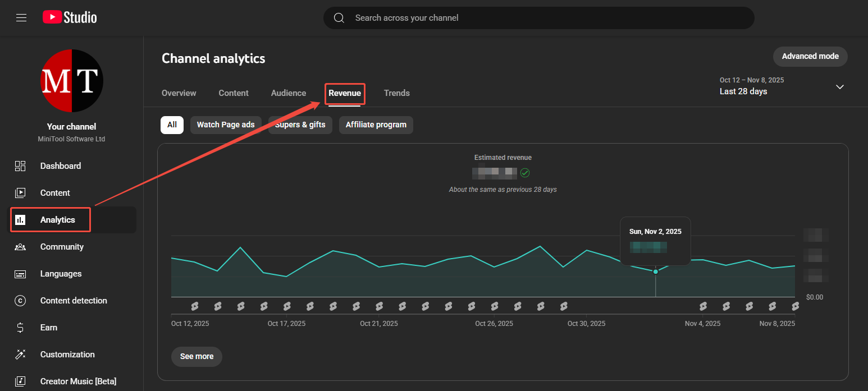The image size is (868, 391).
Task: Switch to the Audience tab
Action: (x=288, y=93)
